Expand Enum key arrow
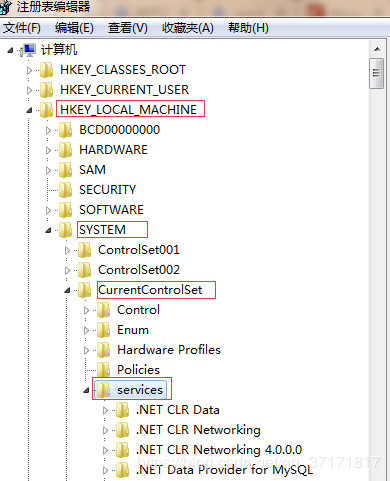 click(x=86, y=330)
